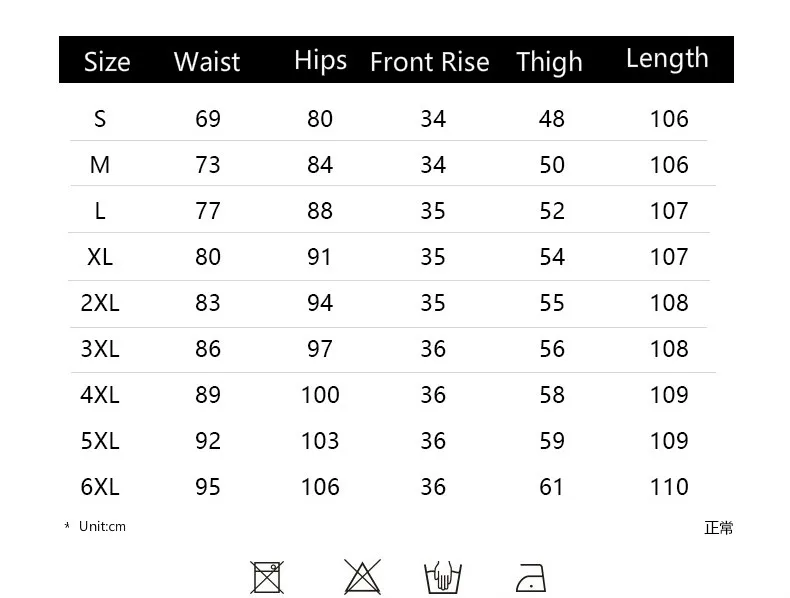Click the do not tumble dry icon
The width and height of the screenshot is (790, 598).
[267, 577]
